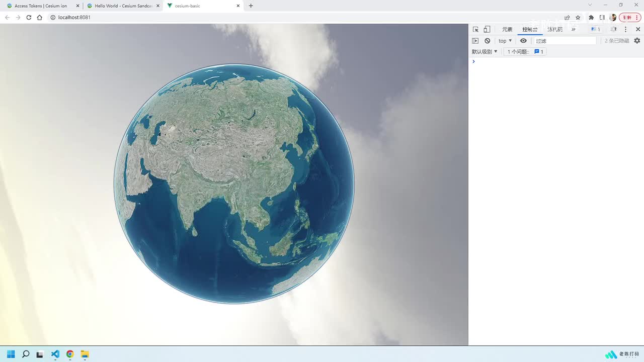644x362 pixels.
Task: Select the inspect element picker icon
Action: (x=475, y=30)
